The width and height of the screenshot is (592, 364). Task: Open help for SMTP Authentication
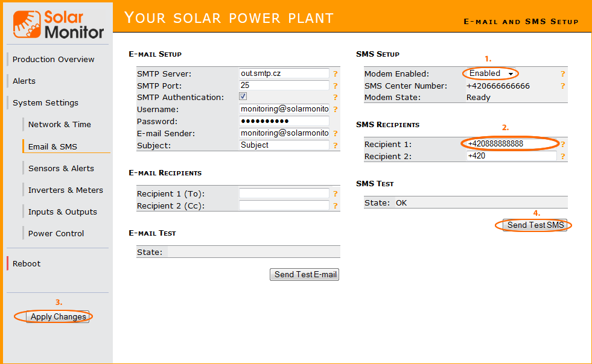[x=335, y=98]
